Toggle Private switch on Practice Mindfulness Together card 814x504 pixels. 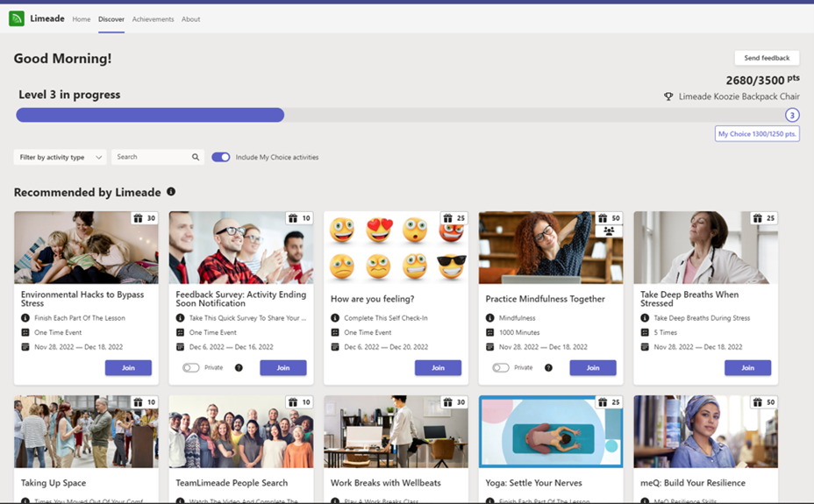[x=501, y=367]
